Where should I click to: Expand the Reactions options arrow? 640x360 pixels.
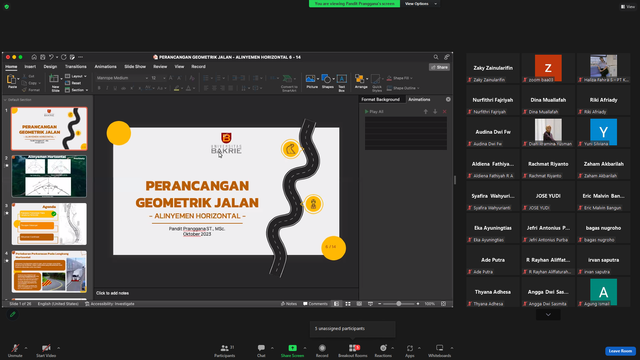tap(393, 348)
